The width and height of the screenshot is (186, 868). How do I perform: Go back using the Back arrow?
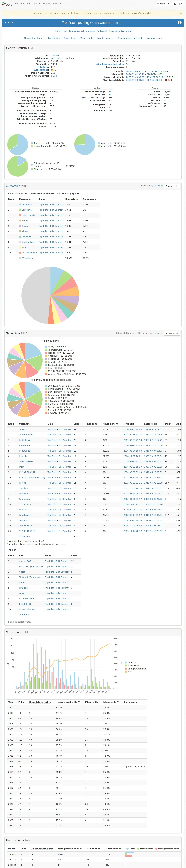(x=9, y=23)
